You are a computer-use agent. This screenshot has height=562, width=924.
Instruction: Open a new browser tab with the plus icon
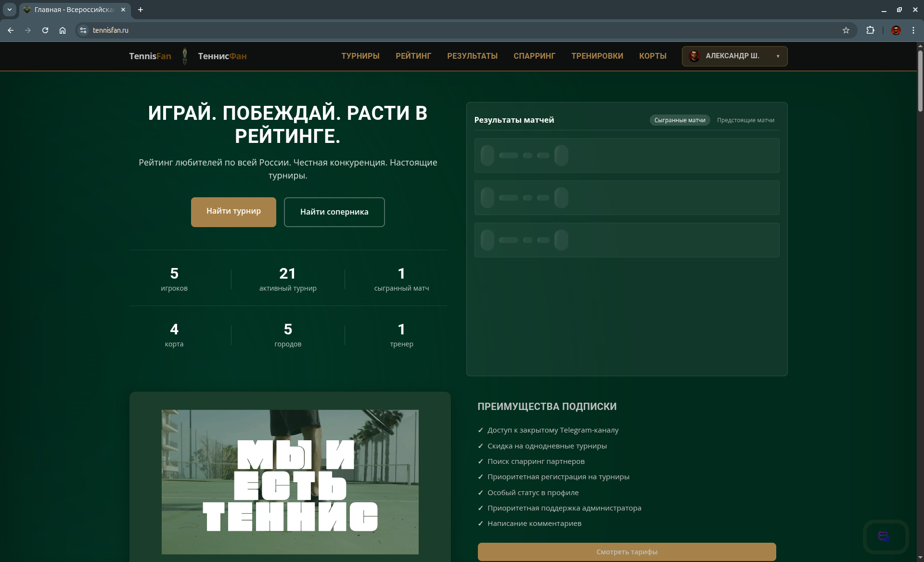(x=141, y=10)
